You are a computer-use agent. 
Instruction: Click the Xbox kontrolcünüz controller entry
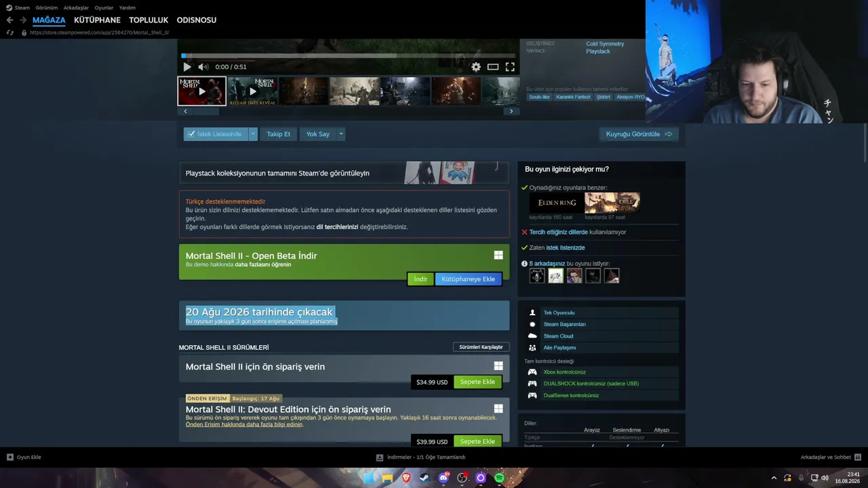[602, 372]
